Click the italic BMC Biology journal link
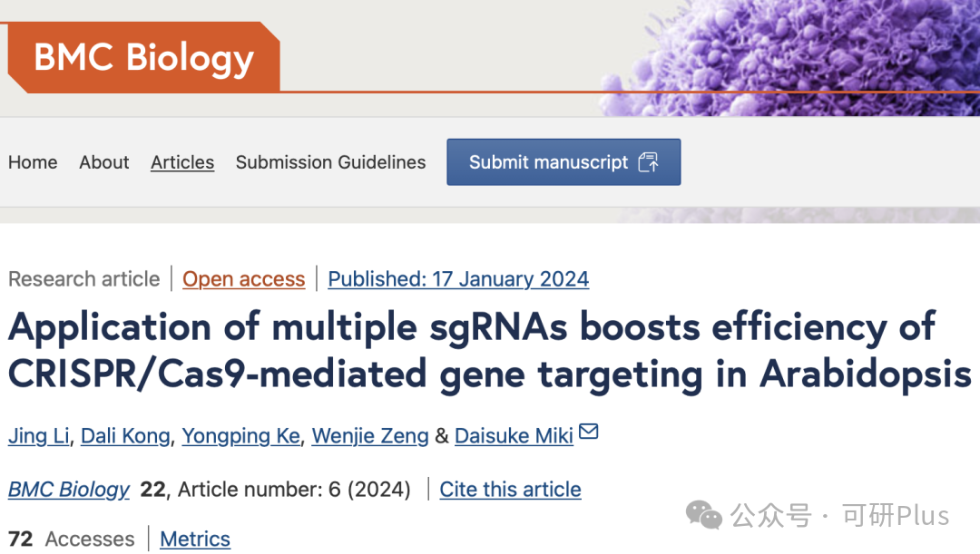 69,490
